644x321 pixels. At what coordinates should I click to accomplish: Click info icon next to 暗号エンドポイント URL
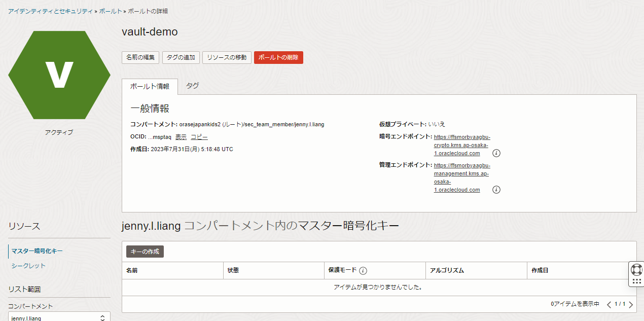click(496, 153)
